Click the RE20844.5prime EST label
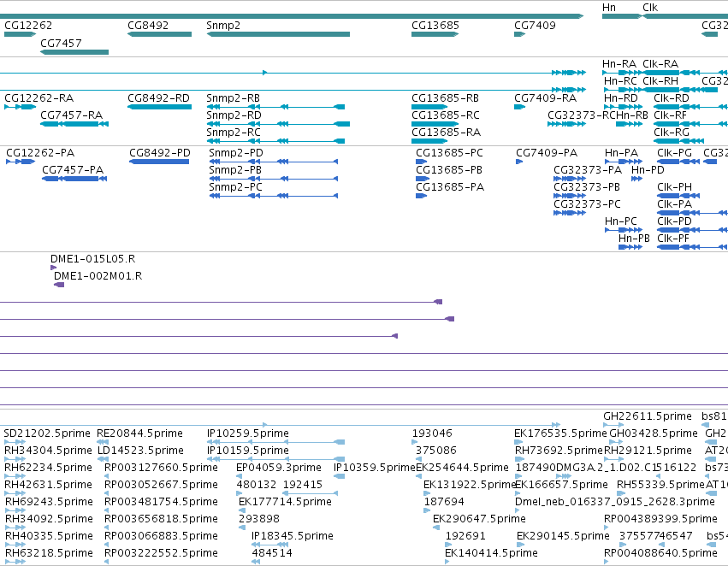Viewport: 728px width, 566px height. pos(139,433)
